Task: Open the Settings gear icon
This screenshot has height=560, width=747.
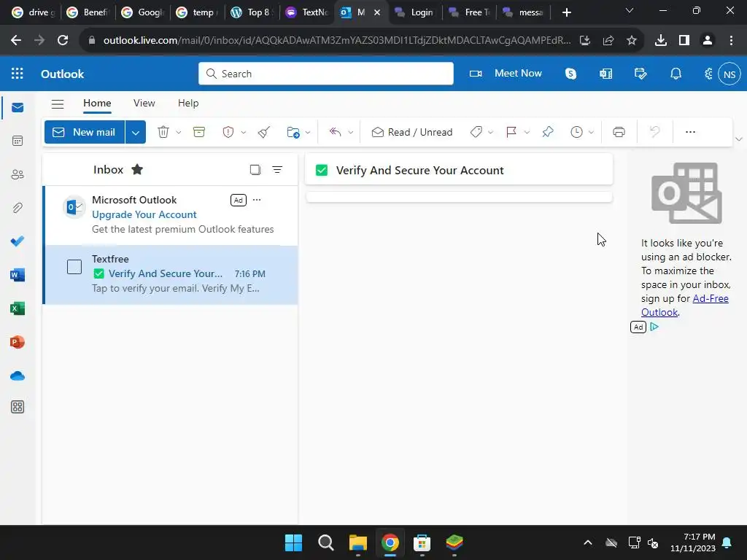Action: pos(709,74)
